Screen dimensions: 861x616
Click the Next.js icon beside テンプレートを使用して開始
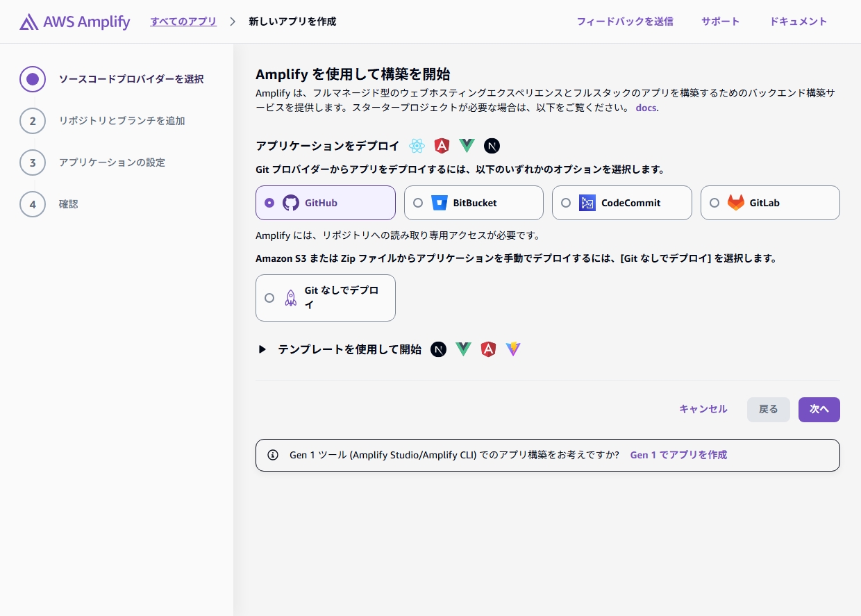coord(438,349)
